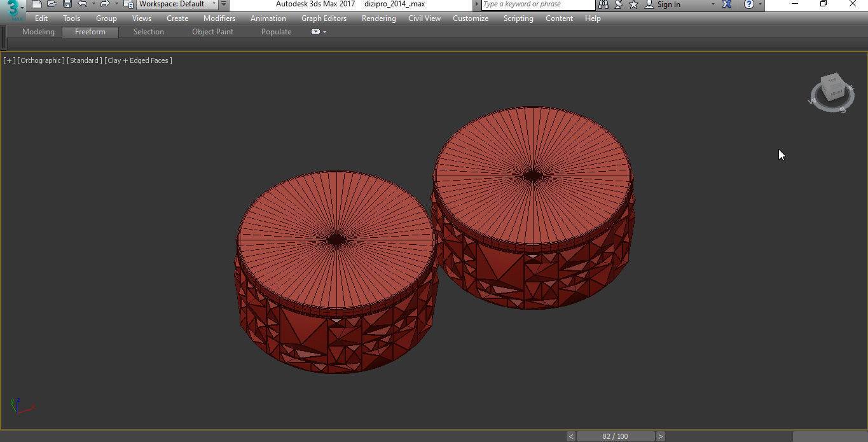868x442 pixels.
Task: Toggle the ribbon display mode button
Action: 315,32
